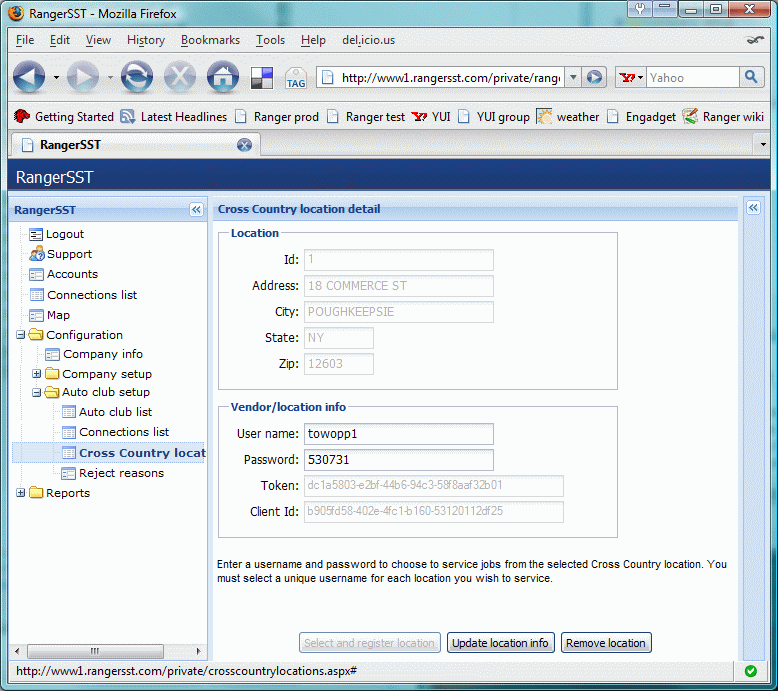
Task: Click the User name input field
Action: coord(398,434)
